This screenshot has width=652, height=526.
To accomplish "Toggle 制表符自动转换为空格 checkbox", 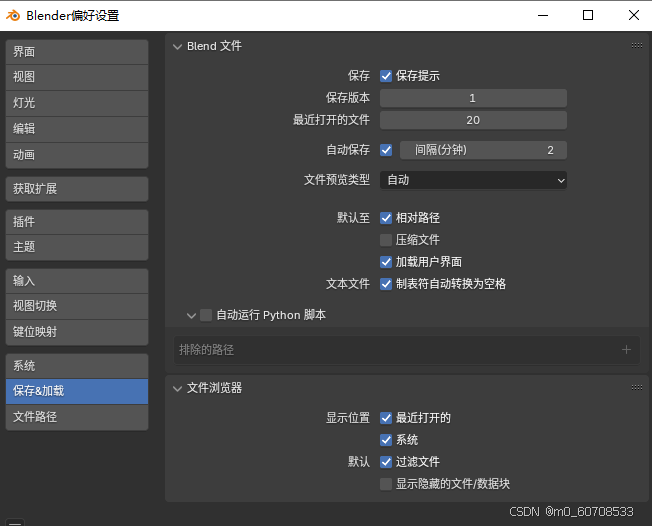I will (386, 284).
